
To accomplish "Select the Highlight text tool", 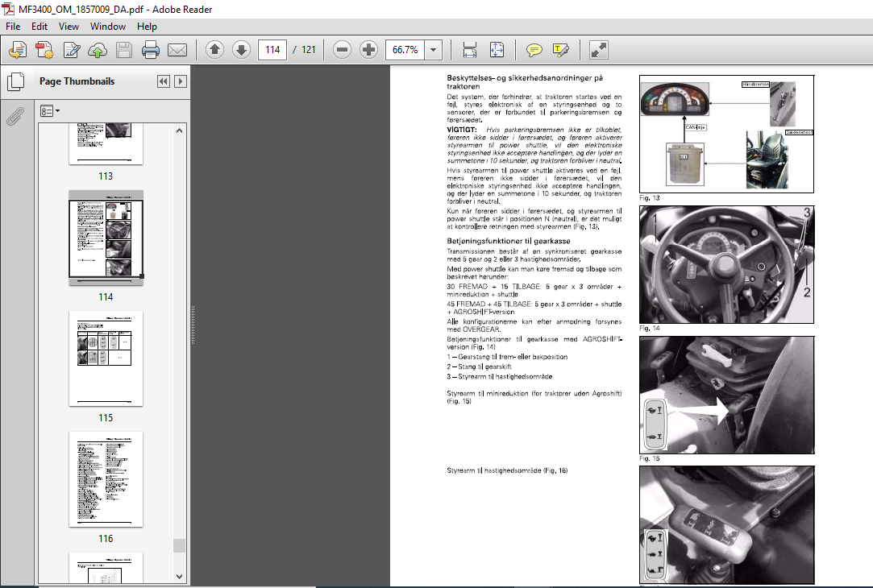I will 560,50.
